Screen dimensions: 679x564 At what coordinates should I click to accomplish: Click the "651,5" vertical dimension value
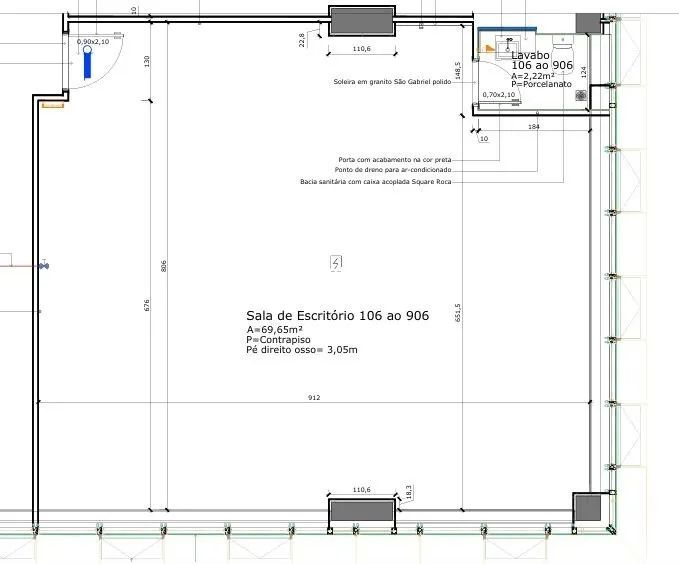458,313
